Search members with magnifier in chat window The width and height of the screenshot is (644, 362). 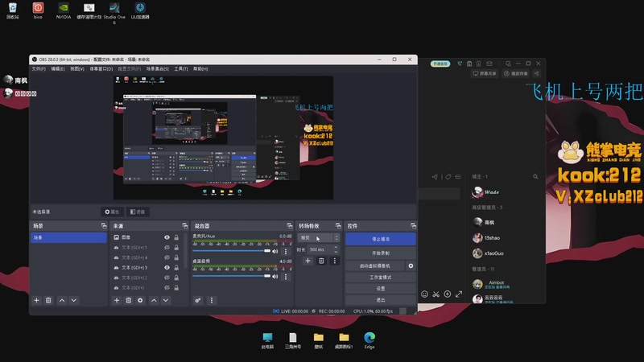pos(535,176)
